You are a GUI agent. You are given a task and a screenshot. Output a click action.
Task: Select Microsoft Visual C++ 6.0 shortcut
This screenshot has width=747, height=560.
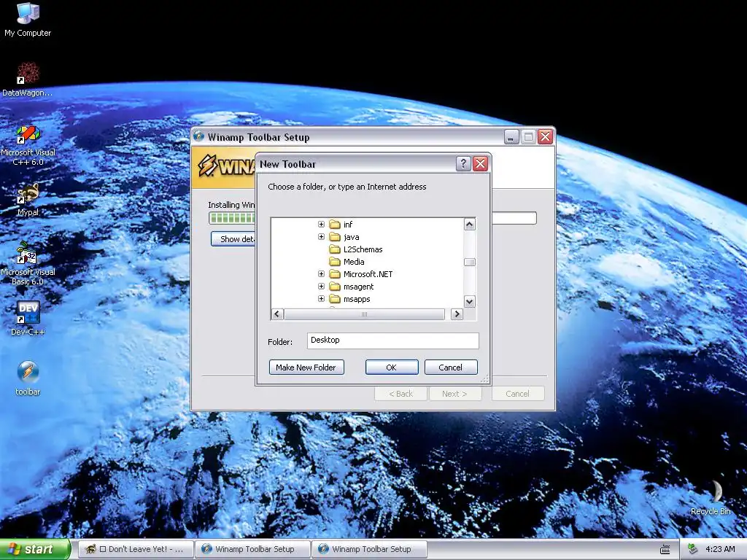click(x=28, y=145)
